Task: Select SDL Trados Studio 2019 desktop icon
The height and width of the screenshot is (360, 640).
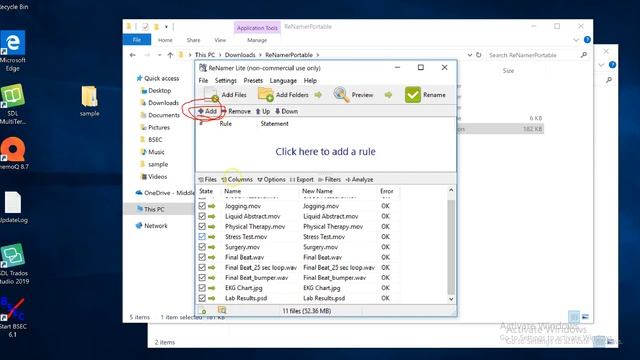Action: coord(13,264)
